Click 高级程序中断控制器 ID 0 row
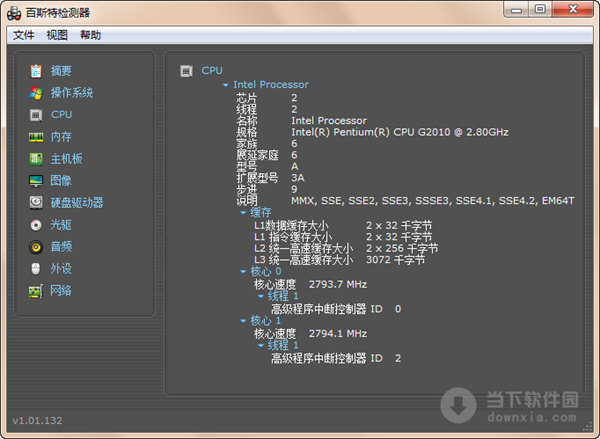Viewport: 600px width, 439px height. 336,309
